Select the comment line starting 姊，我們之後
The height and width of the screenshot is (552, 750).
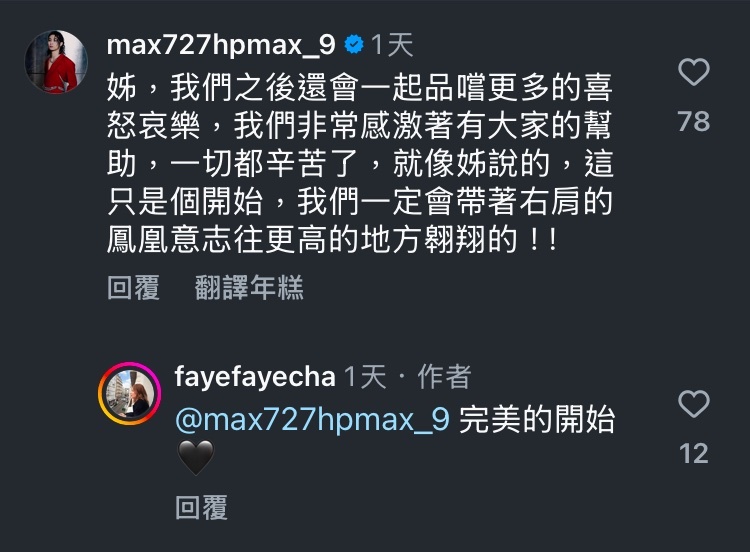[x=360, y=88]
